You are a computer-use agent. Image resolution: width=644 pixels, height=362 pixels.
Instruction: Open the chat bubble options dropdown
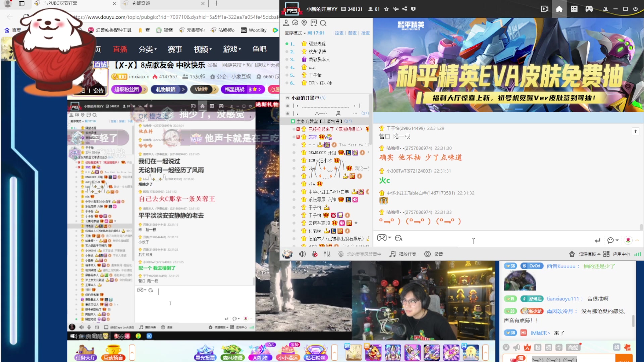pyautogui.click(x=613, y=240)
